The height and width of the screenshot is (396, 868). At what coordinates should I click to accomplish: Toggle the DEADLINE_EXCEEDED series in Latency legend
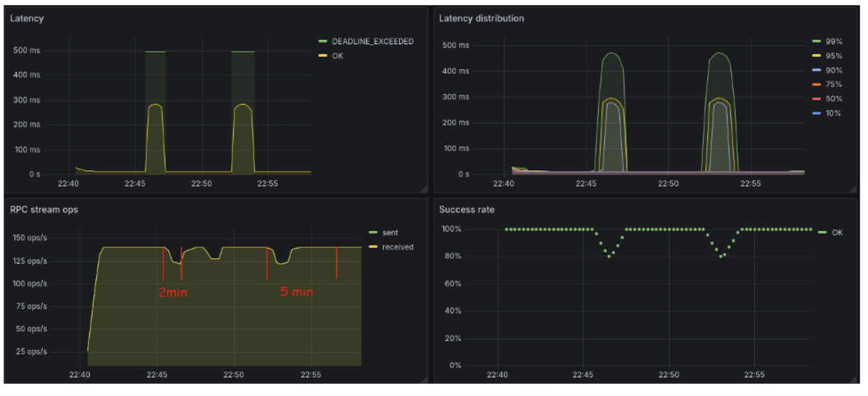pos(372,41)
